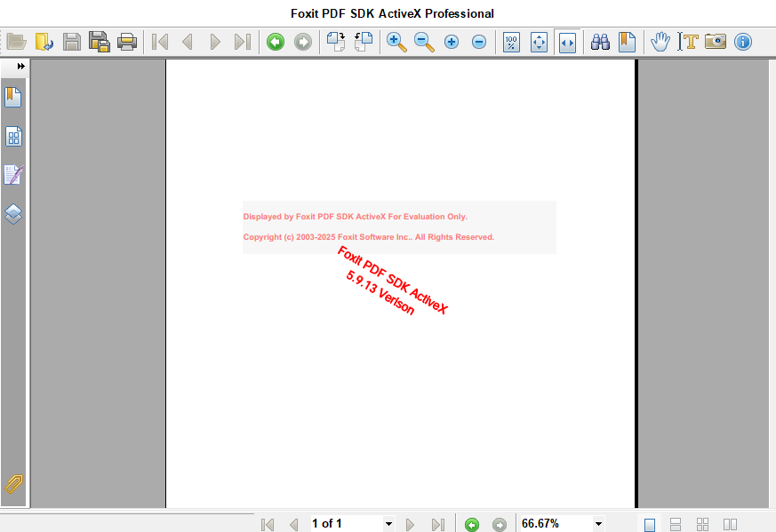Viewport: 776px width, 532px height.
Task: Open search with the binoculars icon
Action: 600,42
